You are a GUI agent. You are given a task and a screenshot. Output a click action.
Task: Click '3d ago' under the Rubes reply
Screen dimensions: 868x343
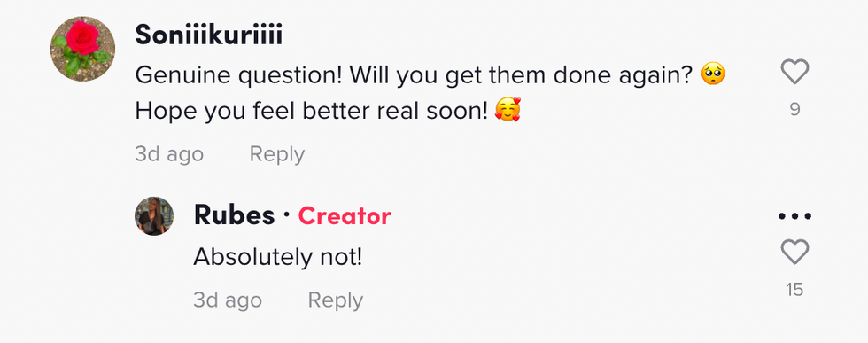click(228, 300)
